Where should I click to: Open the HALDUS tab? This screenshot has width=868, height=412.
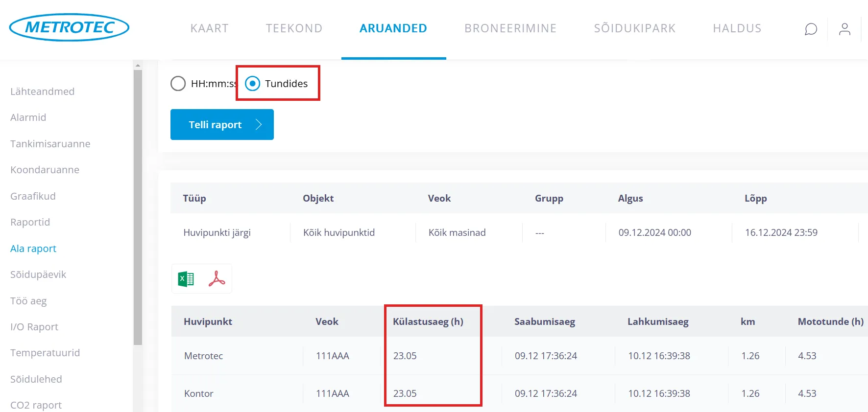(x=737, y=28)
